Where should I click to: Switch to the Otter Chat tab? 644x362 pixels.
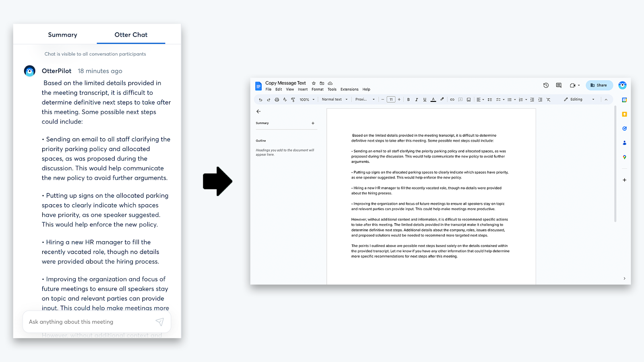click(131, 35)
